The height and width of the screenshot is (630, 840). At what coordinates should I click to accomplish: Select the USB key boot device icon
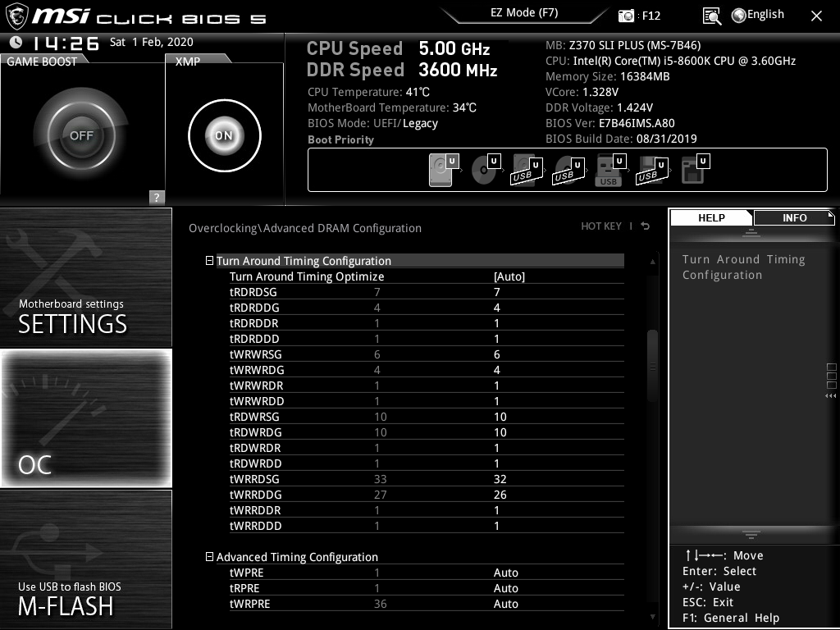click(x=610, y=171)
